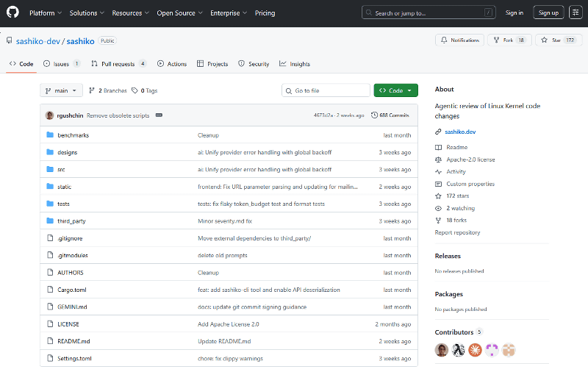
Task: Open the Notifications subscription button
Action: [x=459, y=40]
